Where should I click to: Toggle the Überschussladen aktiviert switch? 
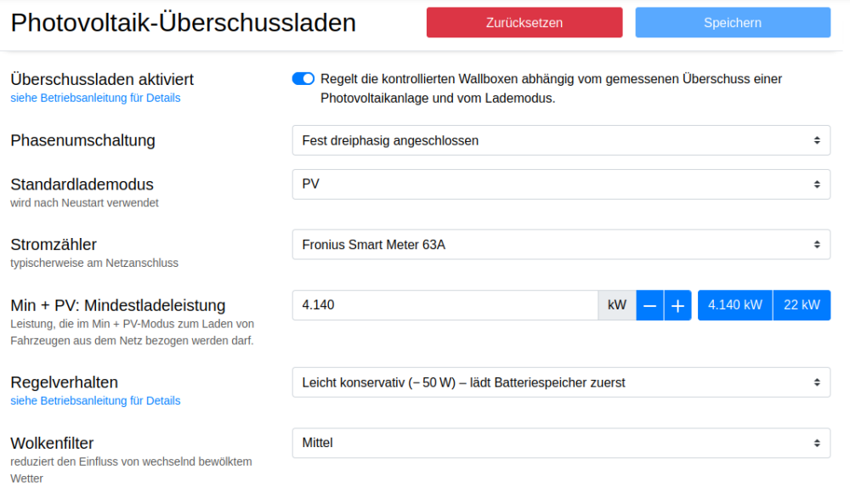point(303,79)
